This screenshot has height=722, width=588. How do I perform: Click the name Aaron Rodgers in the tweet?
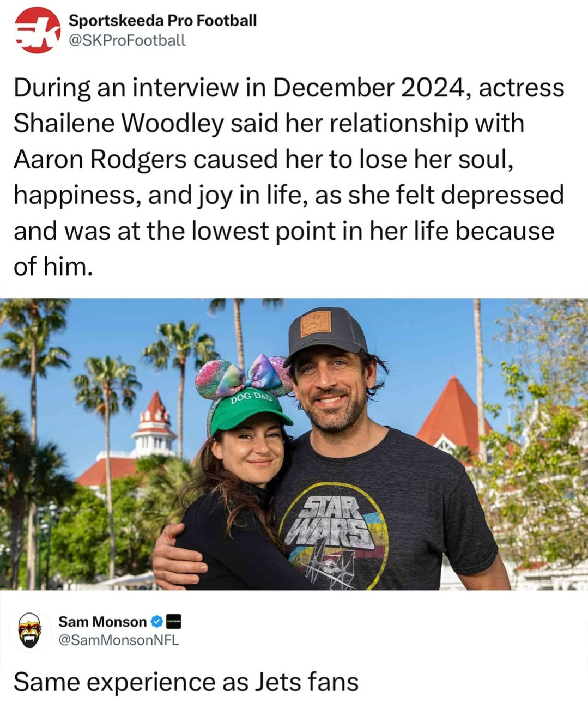click(x=99, y=159)
